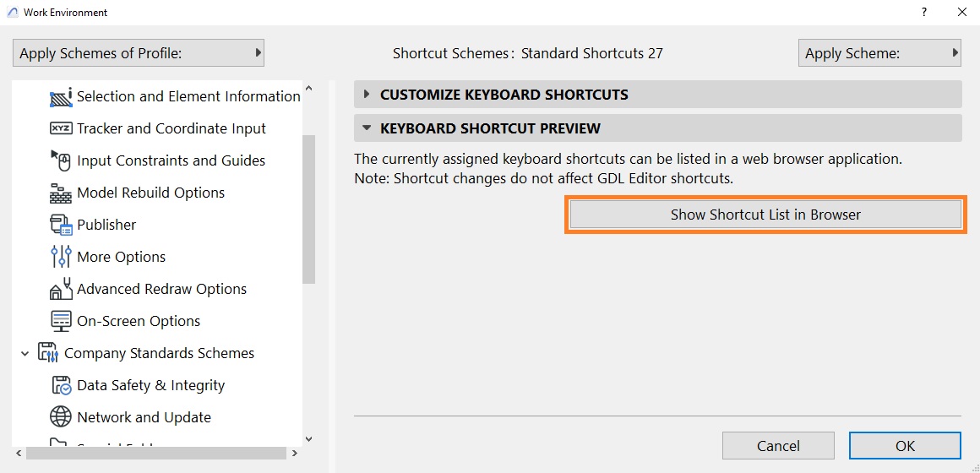Click Show Shortcut List in Browser button
This screenshot has height=473, width=980.
tap(765, 215)
